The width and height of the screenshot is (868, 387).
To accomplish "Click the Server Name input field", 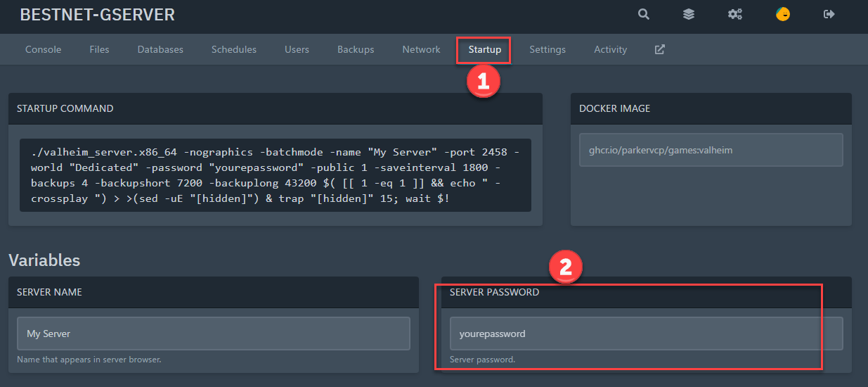I will [x=213, y=334].
